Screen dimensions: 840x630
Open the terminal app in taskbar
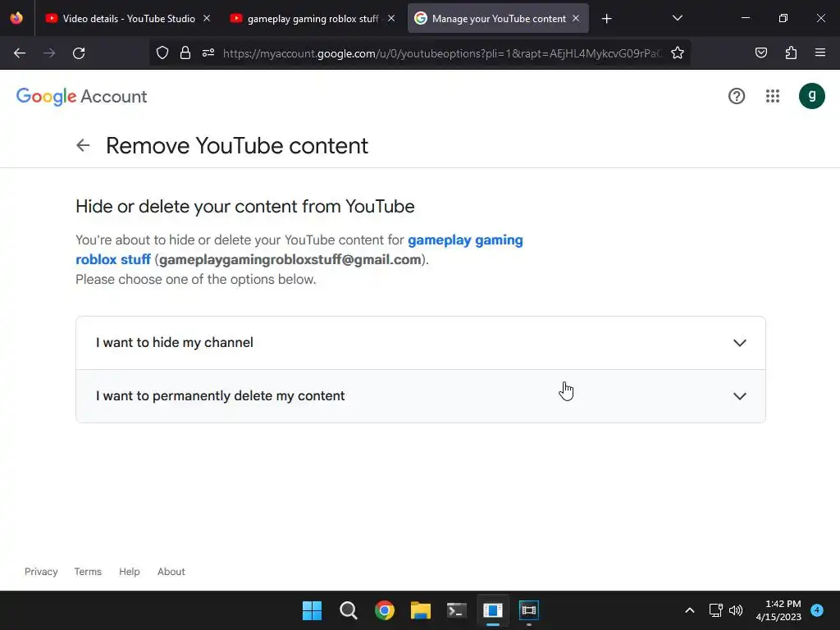[456, 610]
